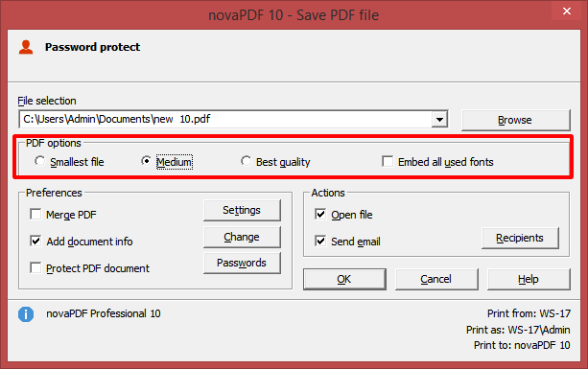Click the Print from: WS-17 text
Viewport: 588px width, 369px height.
[529, 313]
